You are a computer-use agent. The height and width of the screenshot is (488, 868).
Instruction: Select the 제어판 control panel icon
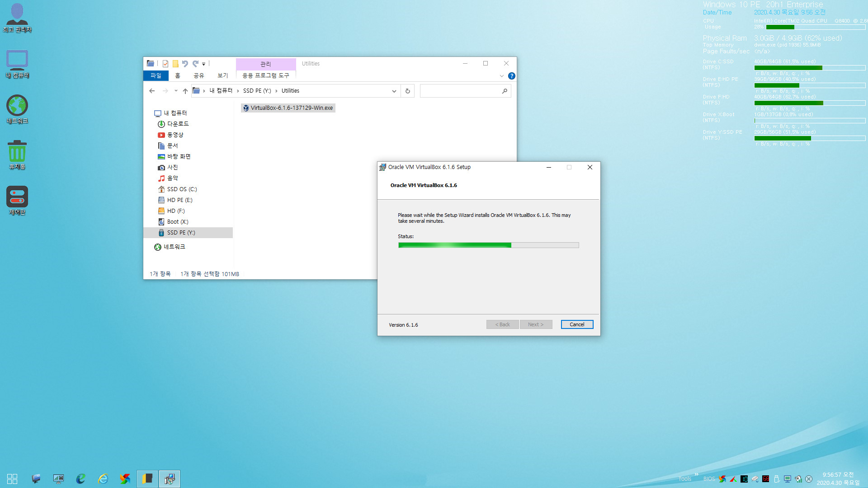[x=17, y=201]
